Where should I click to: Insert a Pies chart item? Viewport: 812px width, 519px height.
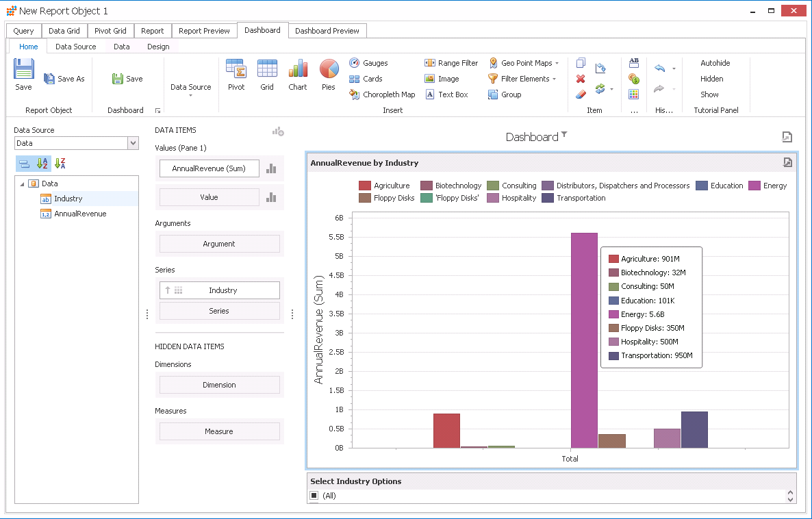pos(329,75)
